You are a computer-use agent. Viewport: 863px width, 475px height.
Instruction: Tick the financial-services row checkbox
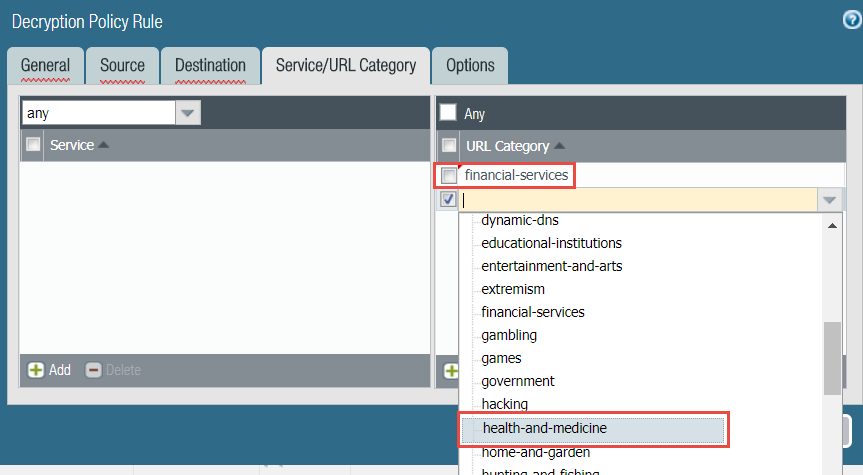coord(450,176)
